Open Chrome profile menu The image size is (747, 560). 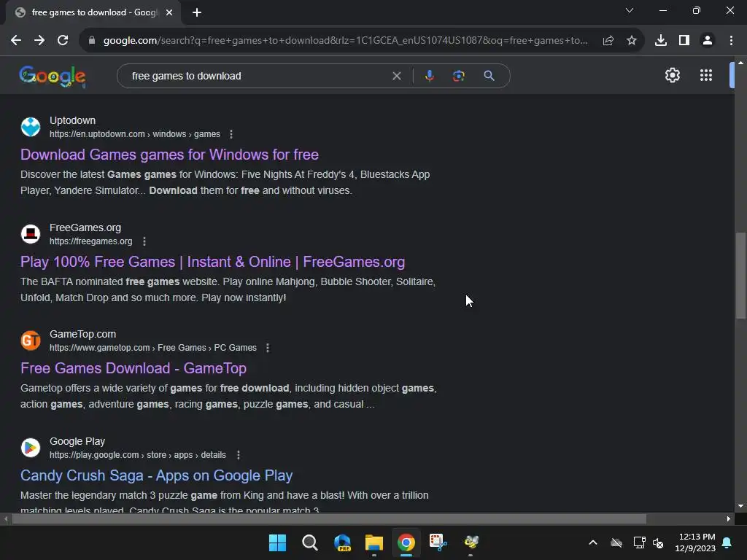[x=708, y=41]
